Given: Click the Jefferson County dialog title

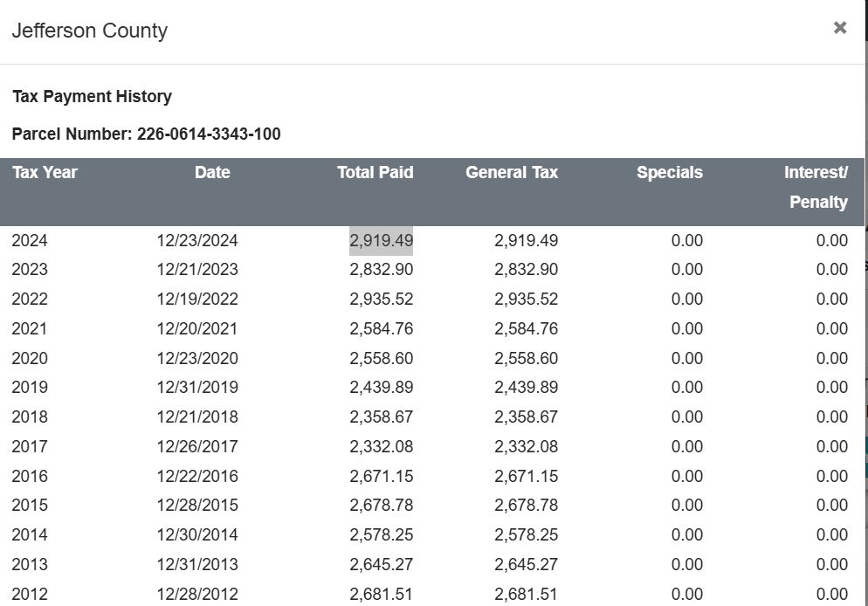Looking at the screenshot, I should pyautogui.click(x=89, y=31).
